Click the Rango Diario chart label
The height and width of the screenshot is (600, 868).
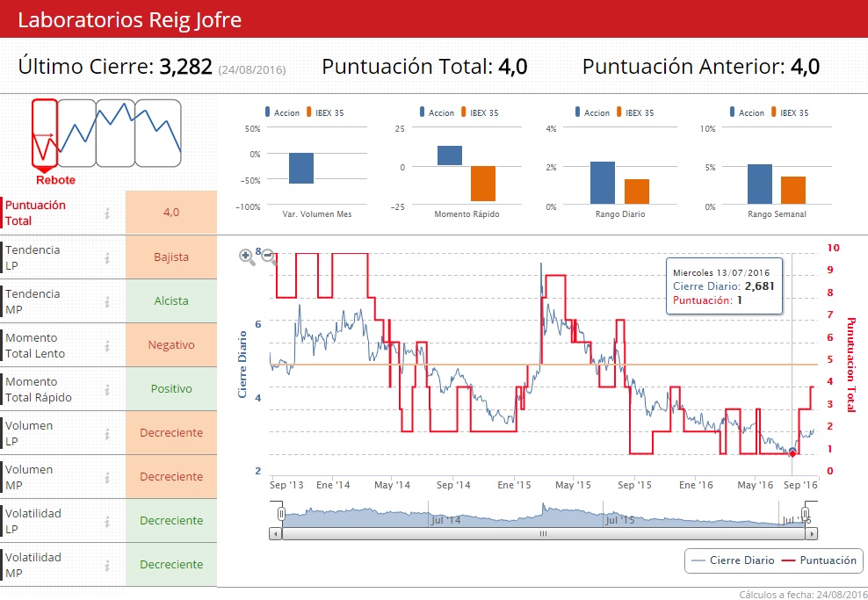620,214
